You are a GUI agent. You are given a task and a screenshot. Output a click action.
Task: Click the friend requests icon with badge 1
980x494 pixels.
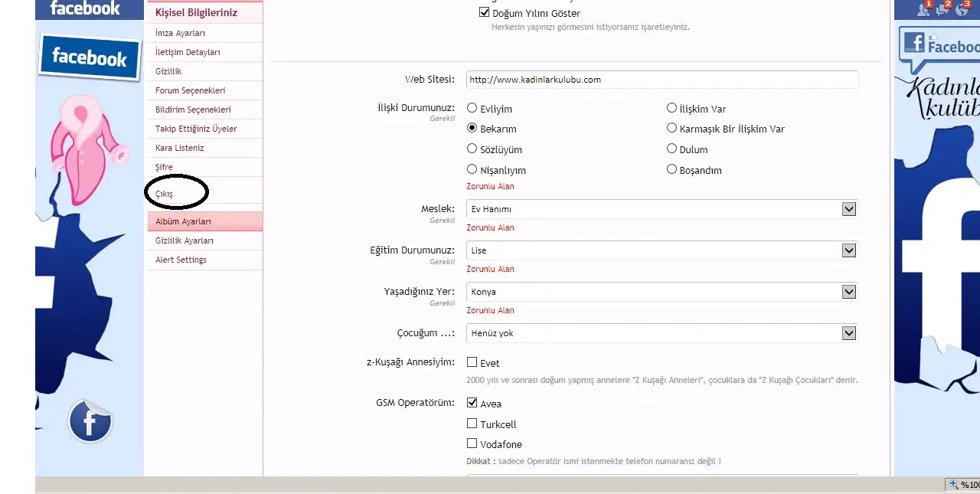coord(923,8)
